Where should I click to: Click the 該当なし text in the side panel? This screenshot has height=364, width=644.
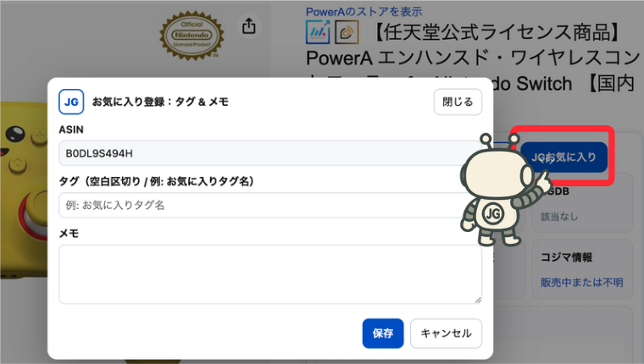point(559,217)
